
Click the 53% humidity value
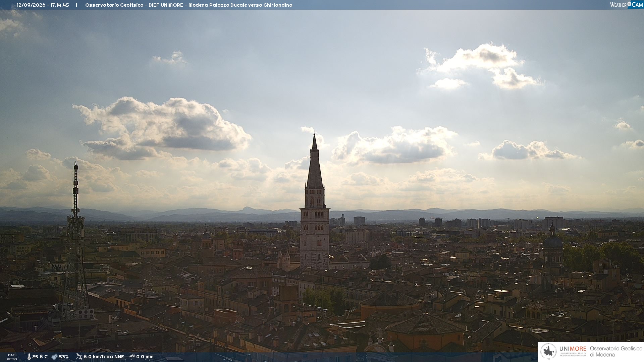64,357
